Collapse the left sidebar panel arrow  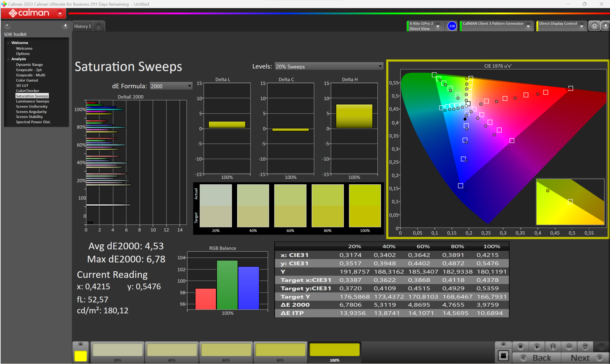point(65,26)
